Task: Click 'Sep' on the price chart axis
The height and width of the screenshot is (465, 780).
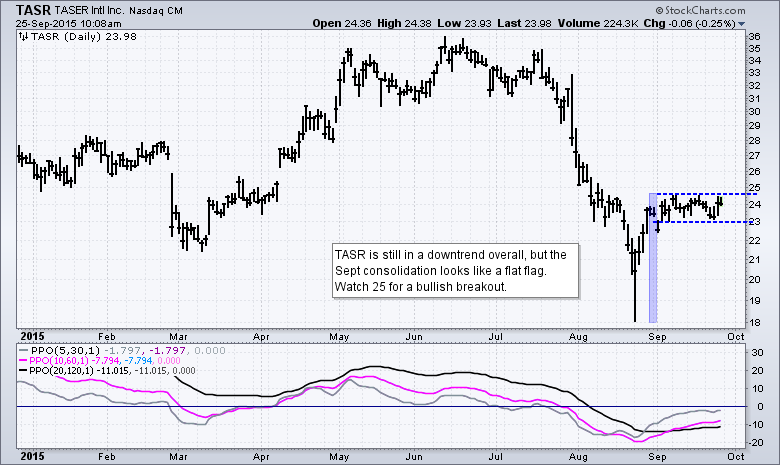Action: (657, 337)
